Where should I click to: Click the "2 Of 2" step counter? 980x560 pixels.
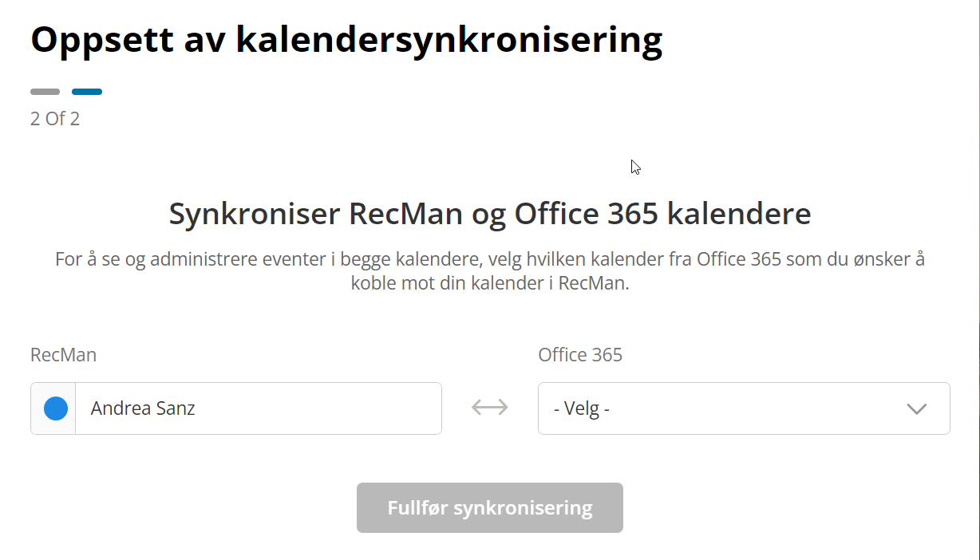point(55,119)
